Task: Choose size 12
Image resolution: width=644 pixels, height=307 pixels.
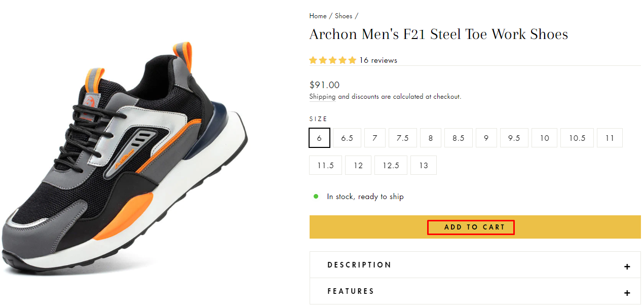Action: tap(358, 165)
